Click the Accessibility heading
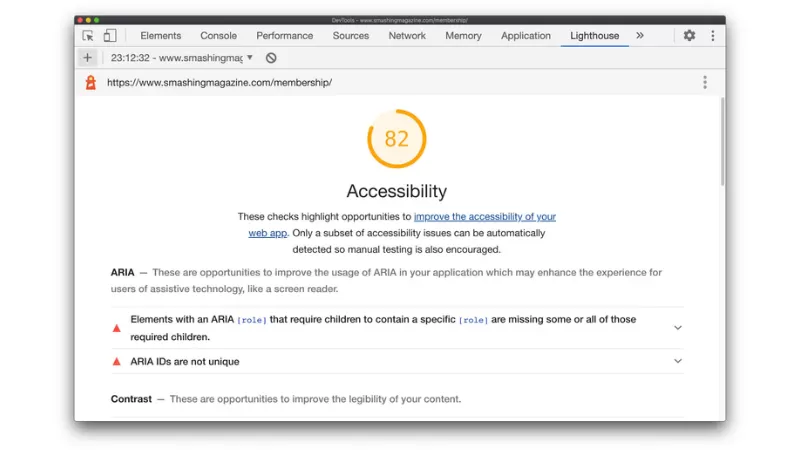800x450 pixels. point(397,191)
